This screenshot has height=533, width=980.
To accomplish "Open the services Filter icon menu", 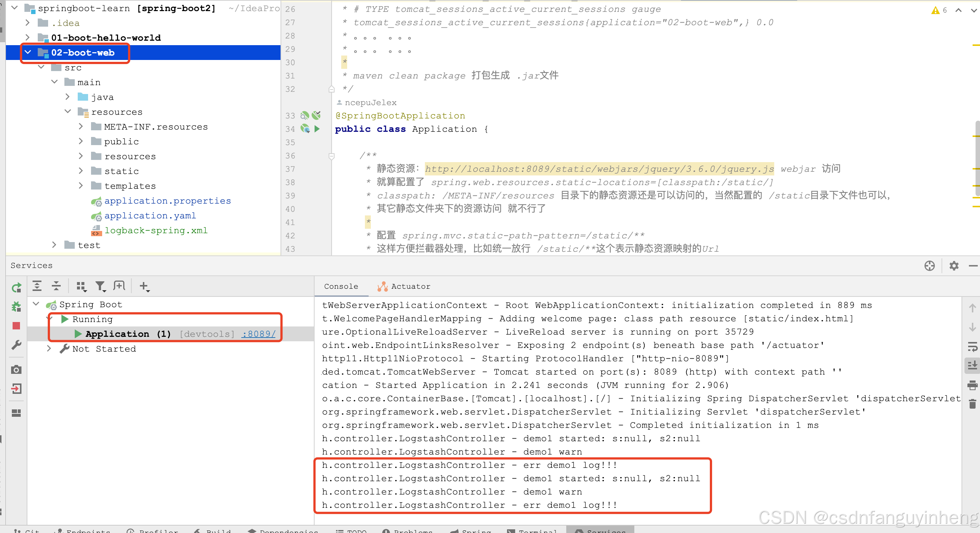I will coord(100,286).
